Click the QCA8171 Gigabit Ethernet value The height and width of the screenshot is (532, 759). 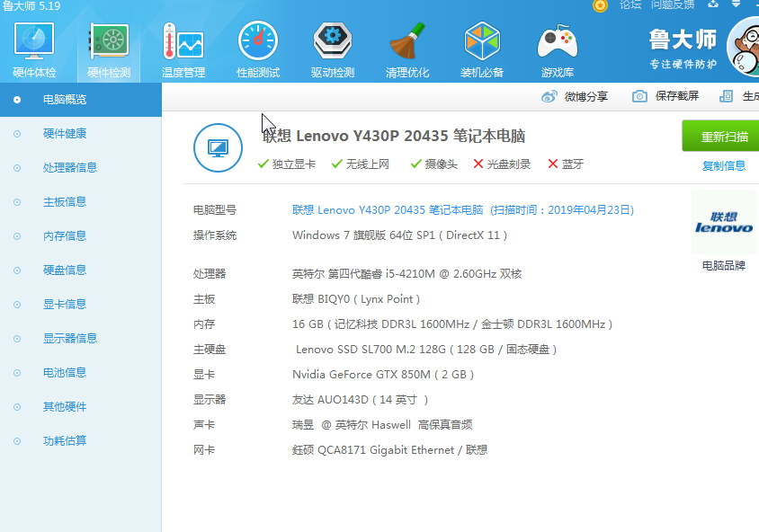click(389, 450)
